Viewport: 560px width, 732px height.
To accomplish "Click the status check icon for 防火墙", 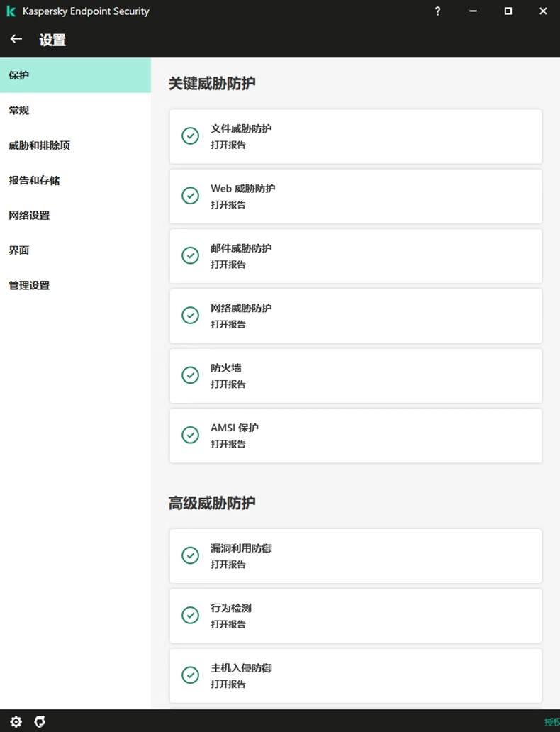I will [x=190, y=375].
